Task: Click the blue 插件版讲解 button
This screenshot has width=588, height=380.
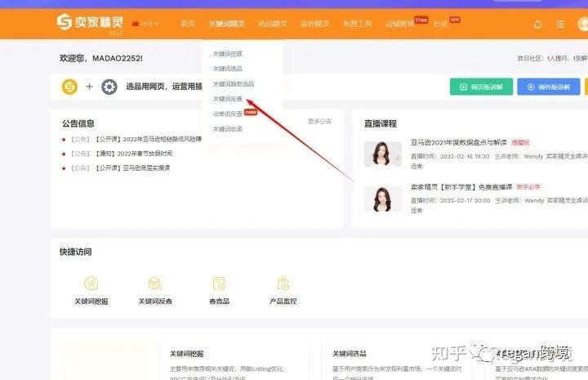Action: 548,87
